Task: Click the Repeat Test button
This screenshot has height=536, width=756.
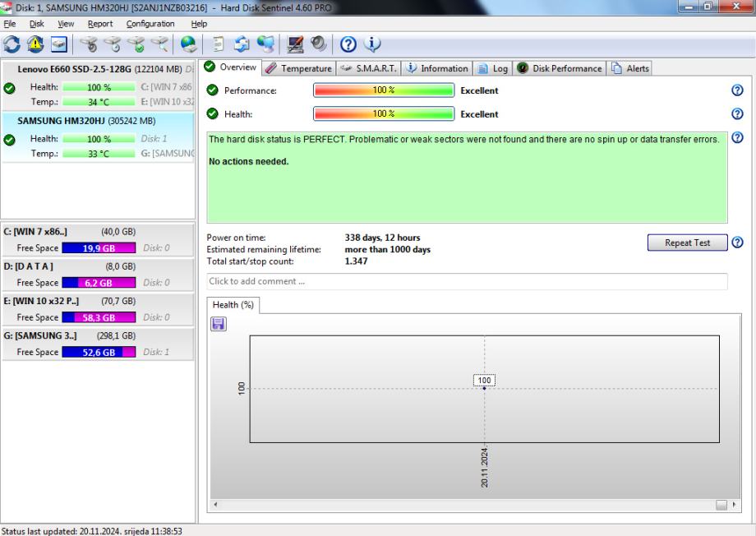Action: [x=687, y=243]
